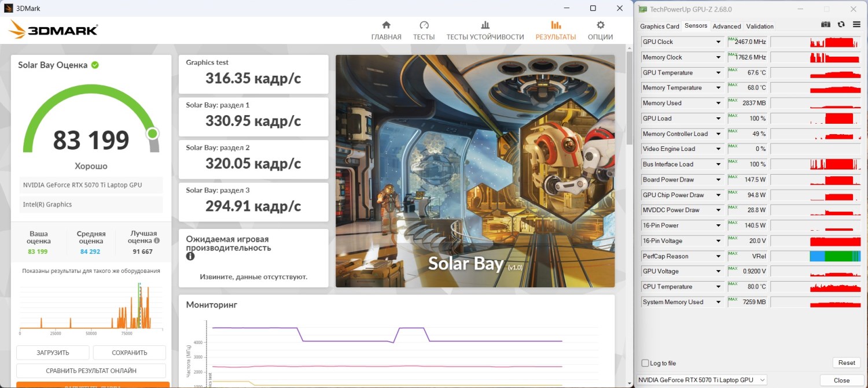Click the GPU-Z refresh icon
Image resolution: width=868 pixels, height=388 pixels.
pyautogui.click(x=841, y=24)
